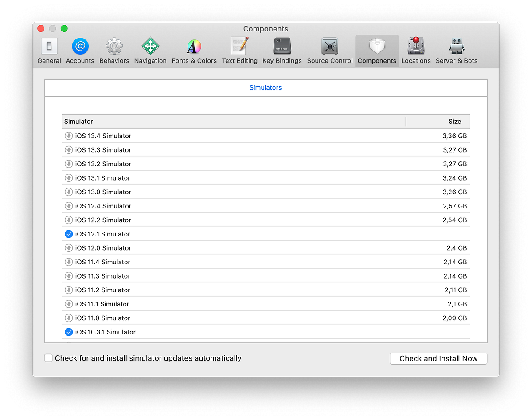Click the iOS 10.3.1 Simulator installed checkmark
532x420 pixels.
[x=69, y=332]
